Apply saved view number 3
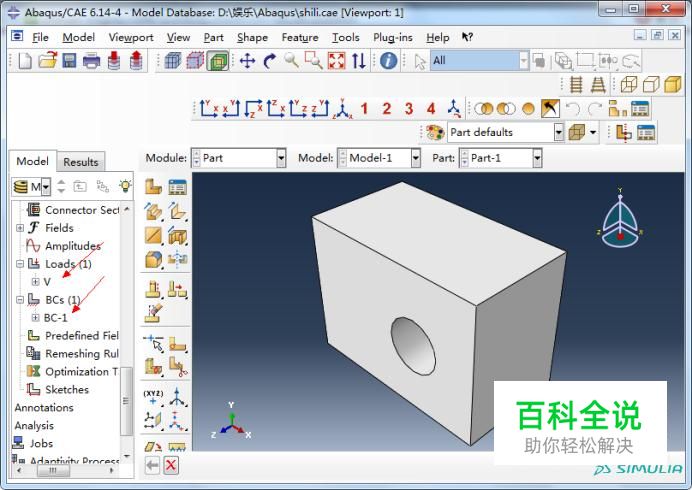Image resolution: width=692 pixels, height=490 pixels. (409, 109)
